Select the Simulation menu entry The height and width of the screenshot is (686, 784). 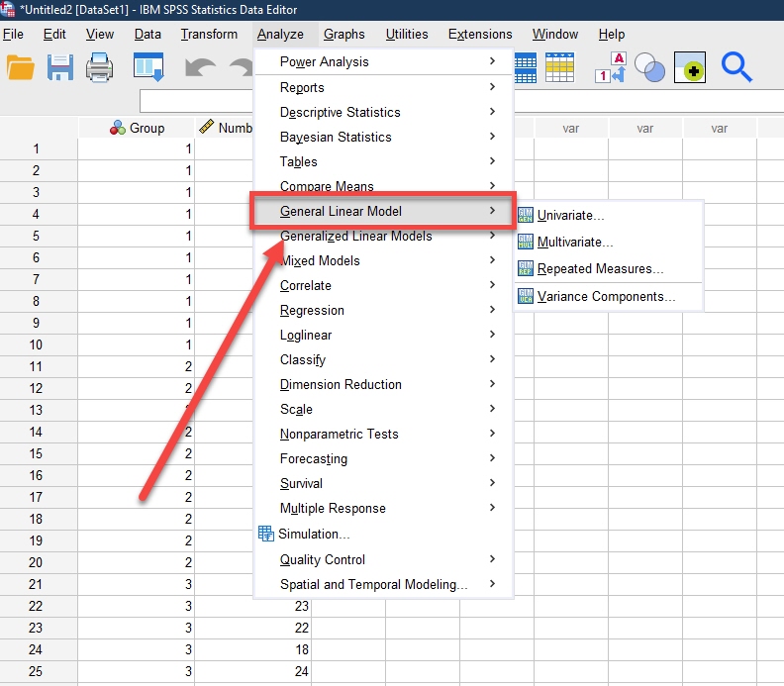pos(384,534)
